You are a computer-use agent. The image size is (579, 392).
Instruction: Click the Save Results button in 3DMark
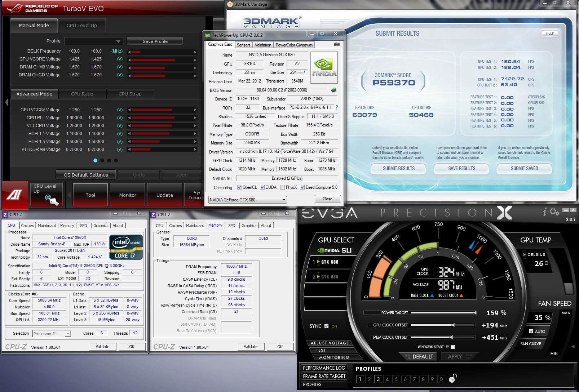click(461, 168)
